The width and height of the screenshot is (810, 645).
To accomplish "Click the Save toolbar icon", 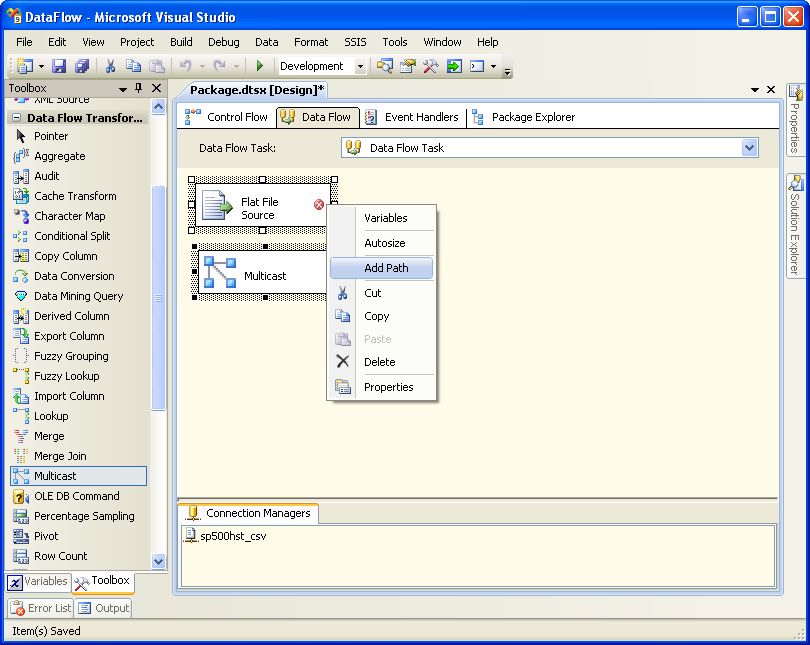I will [59, 67].
